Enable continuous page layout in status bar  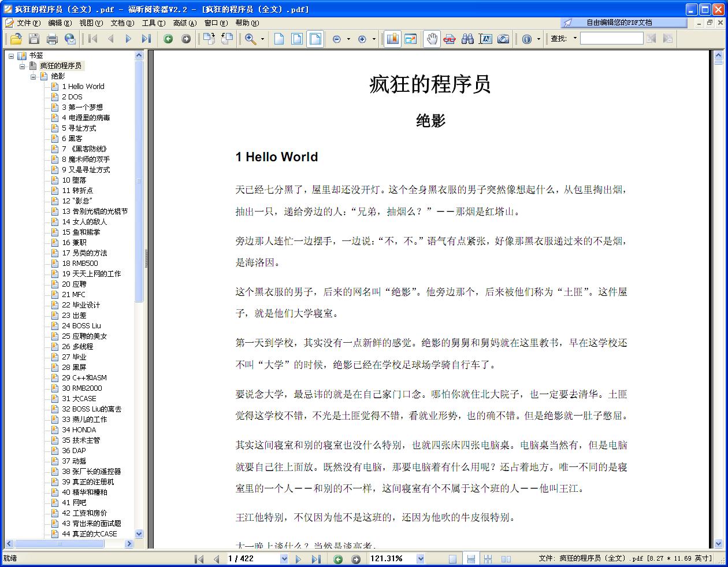(471, 559)
